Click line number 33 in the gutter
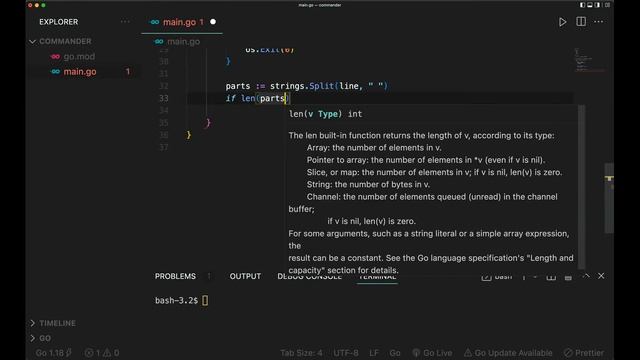This screenshot has width=640, height=360. click(x=164, y=98)
